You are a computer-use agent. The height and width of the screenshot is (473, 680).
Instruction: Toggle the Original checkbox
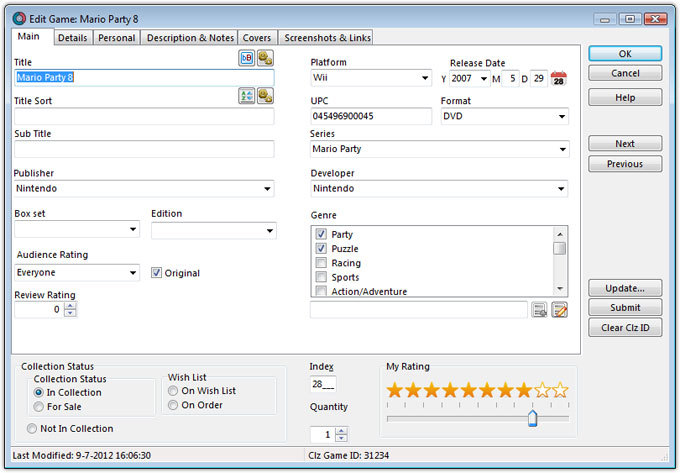(x=156, y=273)
